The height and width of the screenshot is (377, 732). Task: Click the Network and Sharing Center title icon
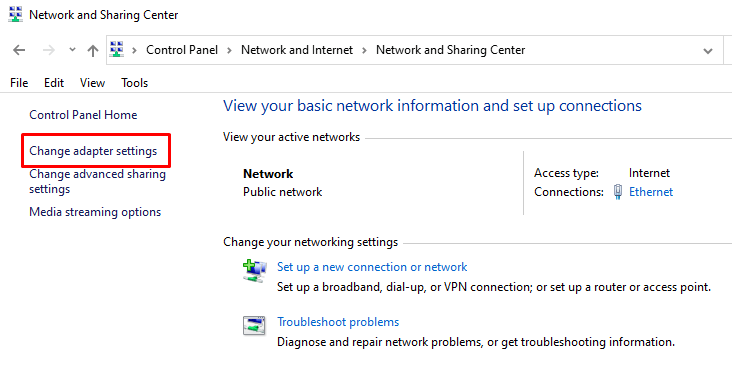pyautogui.click(x=15, y=14)
